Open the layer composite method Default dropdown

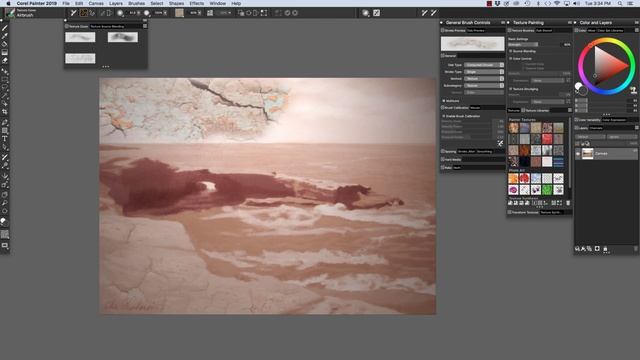click(590, 137)
